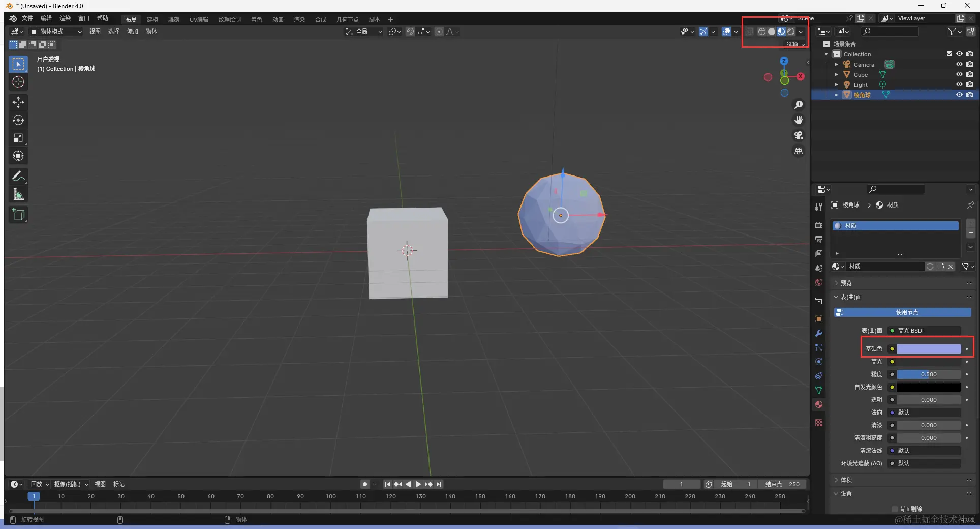Open the 抠像(插帧) keying dropdown
Viewport: 980px width, 529px height.
pos(71,484)
